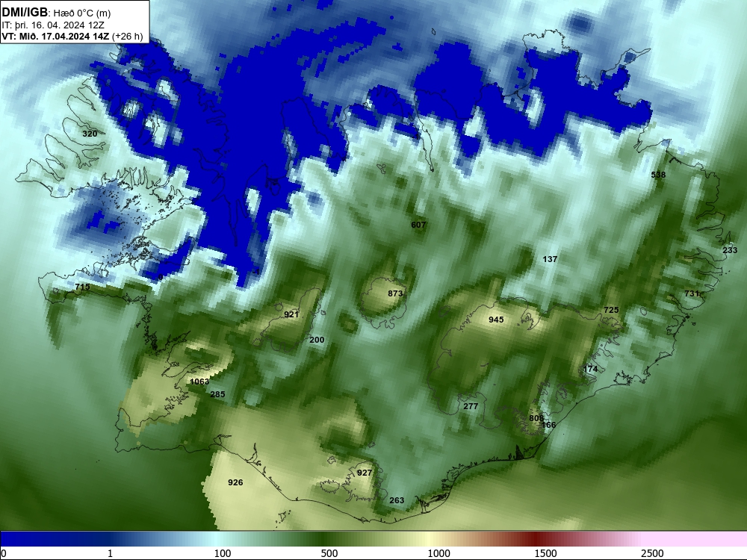Image resolution: width=747 pixels, height=560 pixels.
Task: Click the VT Mið. 17.04.2024 14Z line
Action: pos(72,36)
